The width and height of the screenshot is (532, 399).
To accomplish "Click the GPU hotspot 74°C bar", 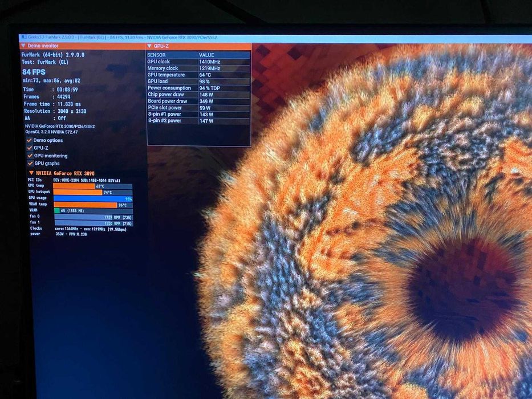I will (93, 193).
